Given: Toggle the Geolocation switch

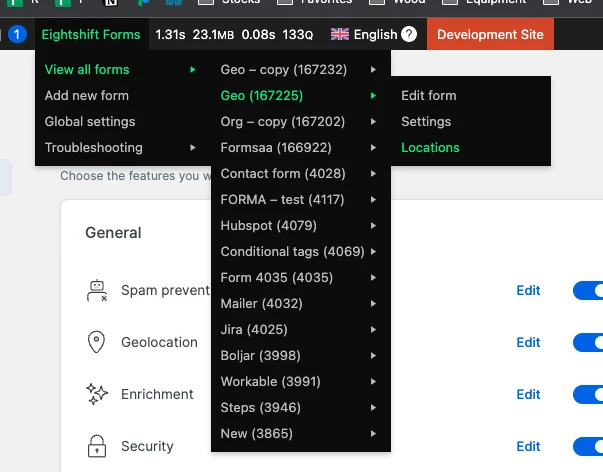Looking at the screenshot, I should point(589,343).
